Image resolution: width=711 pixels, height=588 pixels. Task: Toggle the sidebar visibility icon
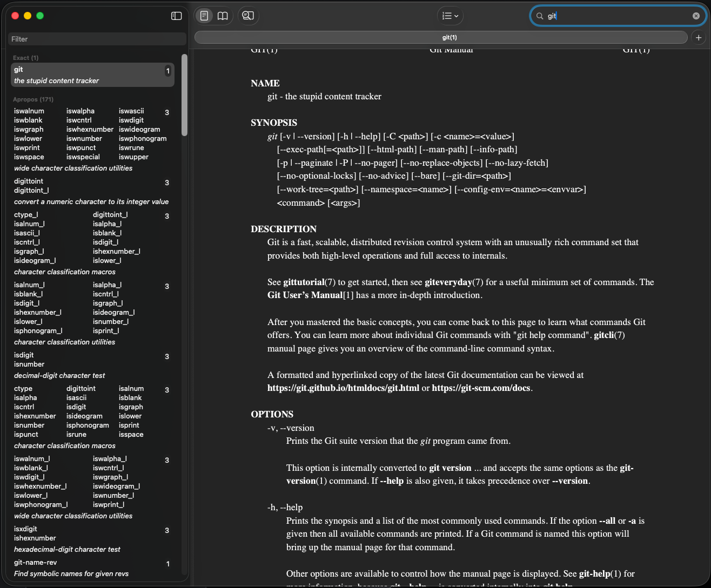click(177, 16)
